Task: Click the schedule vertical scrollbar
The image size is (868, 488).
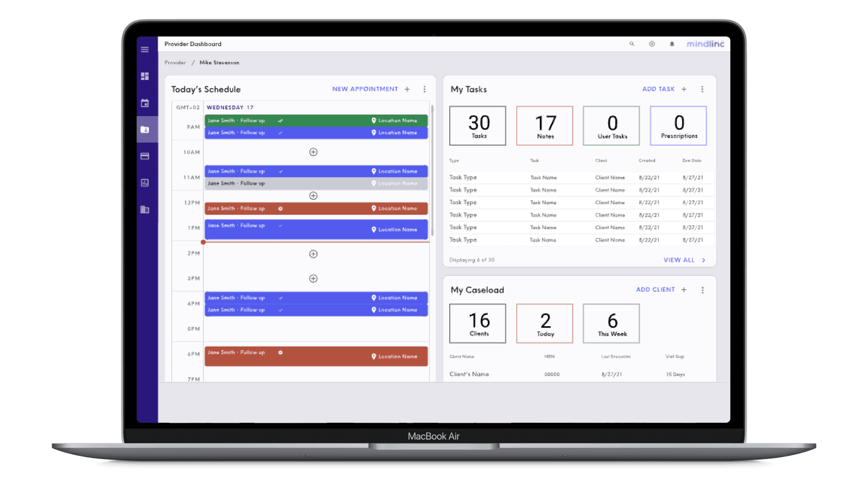Action: tap(432, 170)
